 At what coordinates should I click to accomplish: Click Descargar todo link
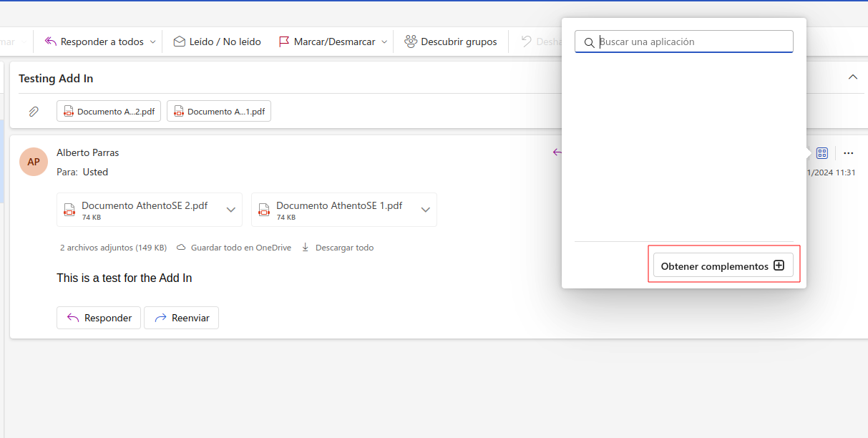point(338,248)
